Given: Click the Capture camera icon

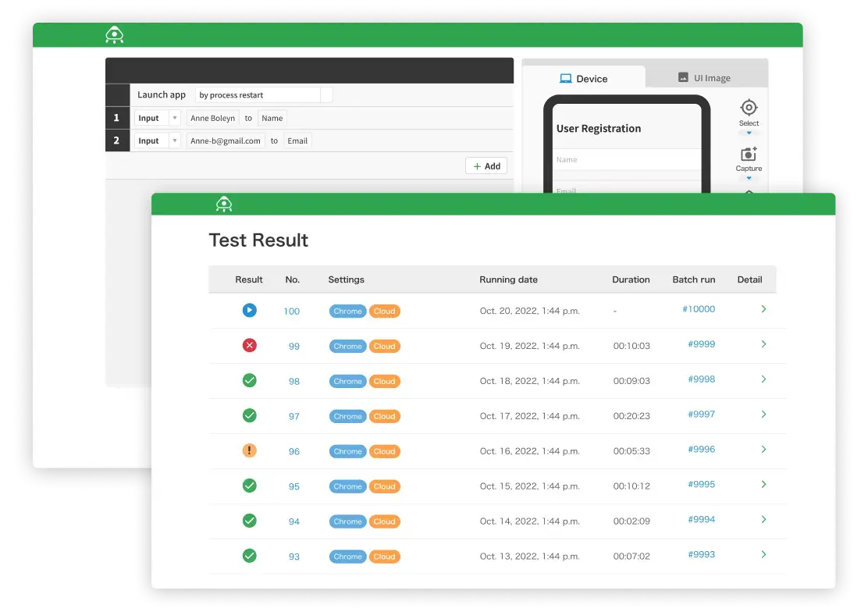Looking at the screenshot, I should coord(749,155).
